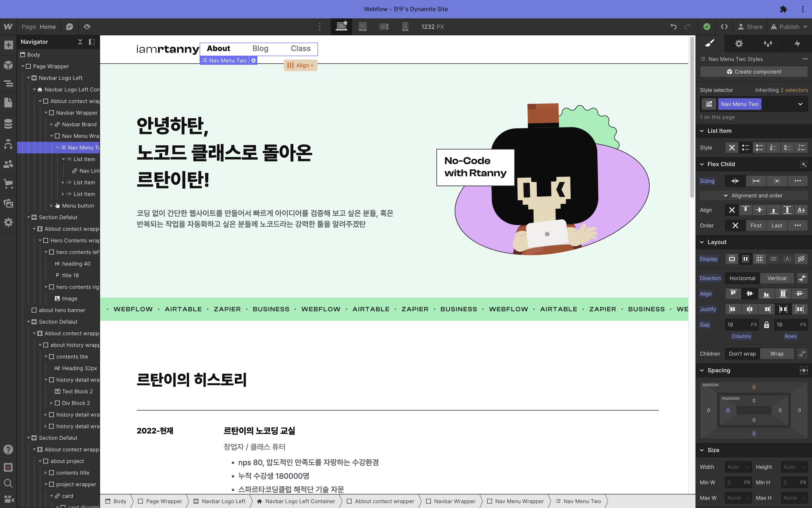Select Don't wrap for children
The width and height of the screenshot is (812, 508).
point(742,354)
